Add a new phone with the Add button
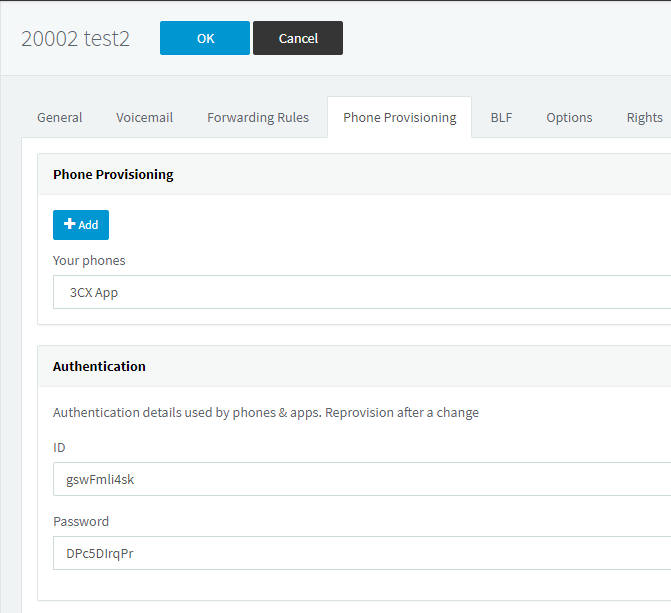 click(x=81, y=225)
